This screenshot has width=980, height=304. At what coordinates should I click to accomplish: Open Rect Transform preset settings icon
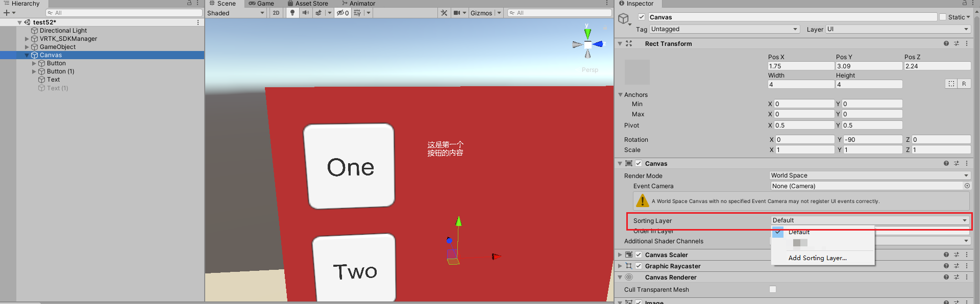click(x=957, y=43)
